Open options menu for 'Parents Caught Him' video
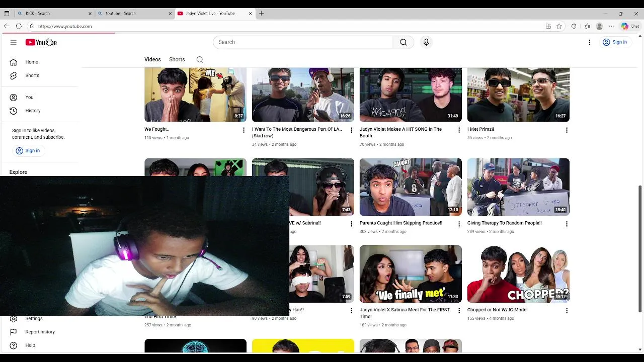The width and height of the screenshot is (644, 362). click(459, 224)
